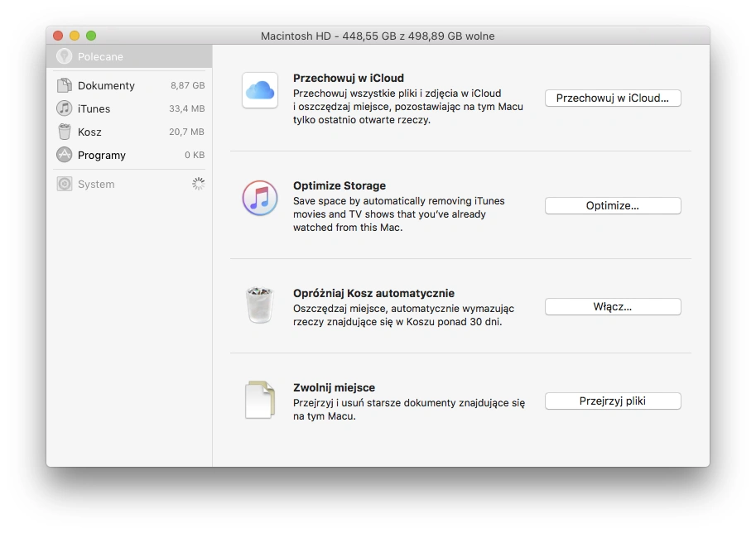Click the Dokumenty documents icon in sidebar
Screen dimensions: 756x533
point(64,85)
